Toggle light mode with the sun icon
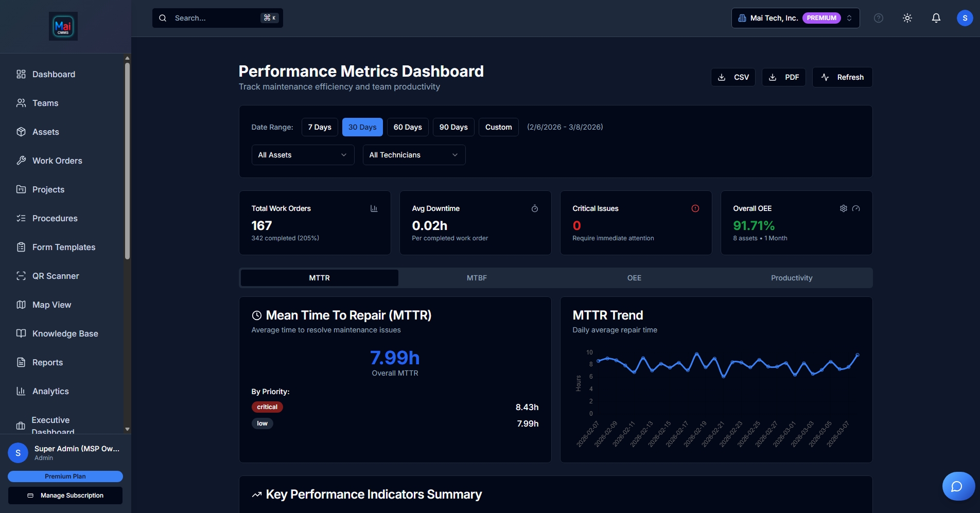980x513 pixels. pyautogui.click(x=907, y=17)
